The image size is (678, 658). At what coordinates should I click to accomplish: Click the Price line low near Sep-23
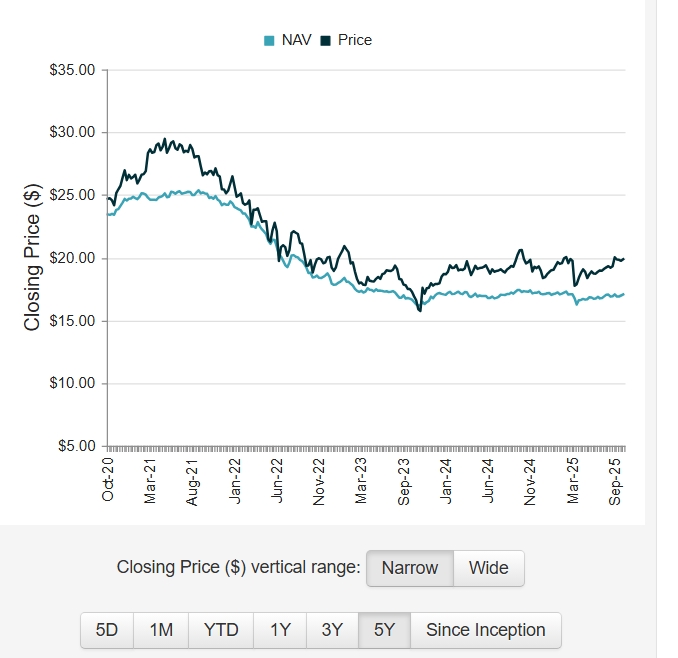[x=420, y=310]
